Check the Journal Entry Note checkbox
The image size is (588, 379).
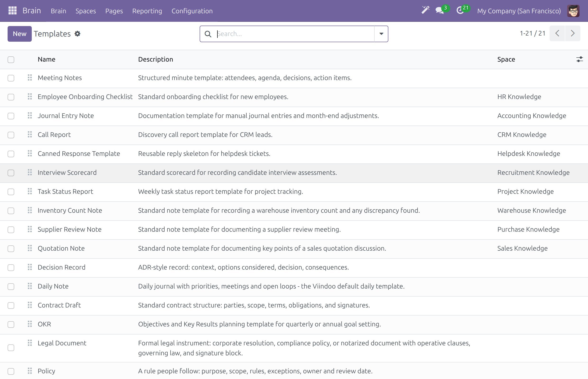click(x=11, y=116)
